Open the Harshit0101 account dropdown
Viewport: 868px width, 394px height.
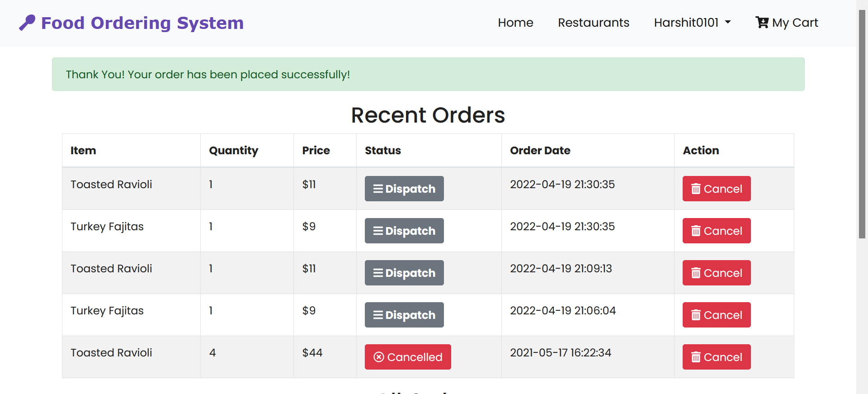[x=687, y=22]
